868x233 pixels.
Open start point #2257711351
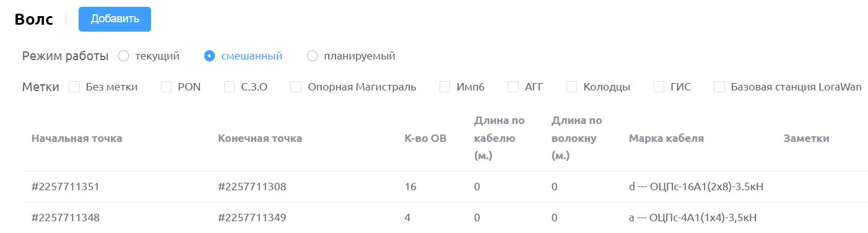pyautogui.click(x=66, y=187)
